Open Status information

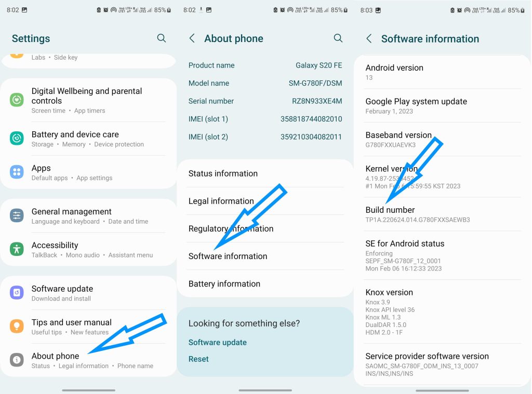pyautogui.click(x=265, y=173)
